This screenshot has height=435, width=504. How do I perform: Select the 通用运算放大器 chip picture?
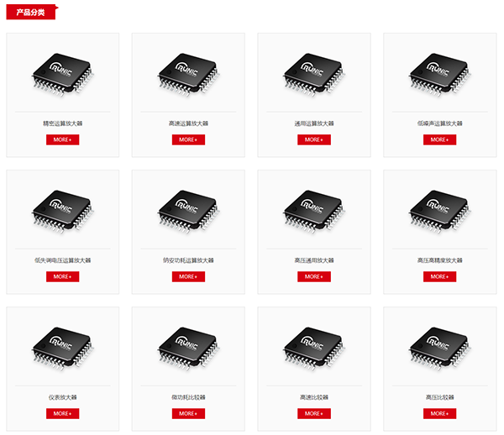[x=314, y=76]
